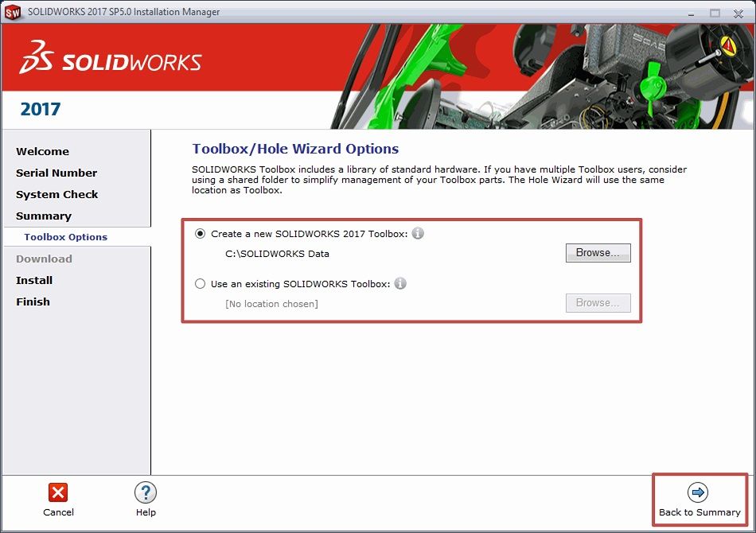Open Help via the question mark icon
756x533 pixels.
pos(146,492)
